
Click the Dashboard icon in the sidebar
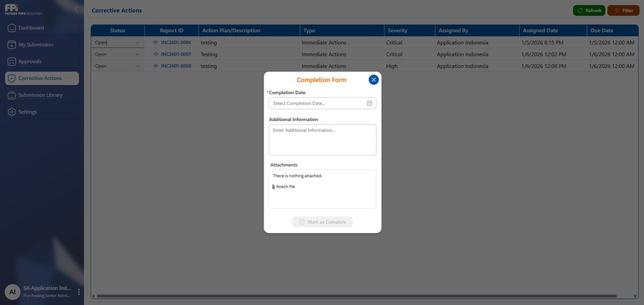point(11,28)
